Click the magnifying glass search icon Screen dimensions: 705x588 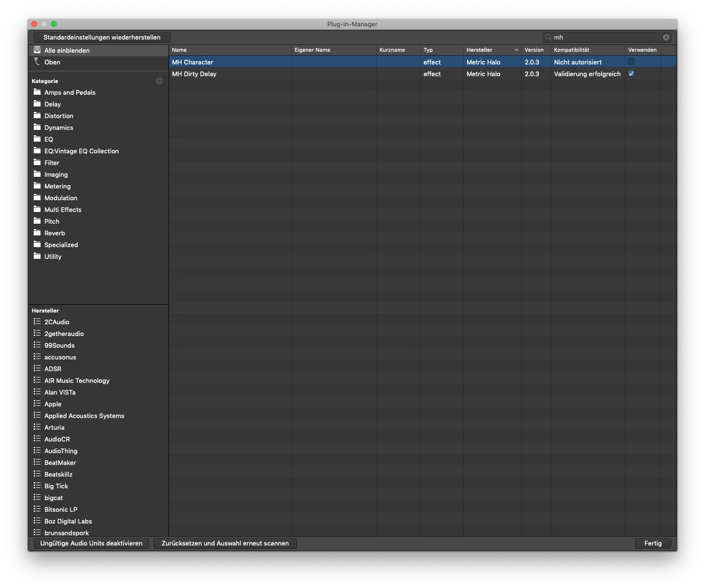coord(548,38)
